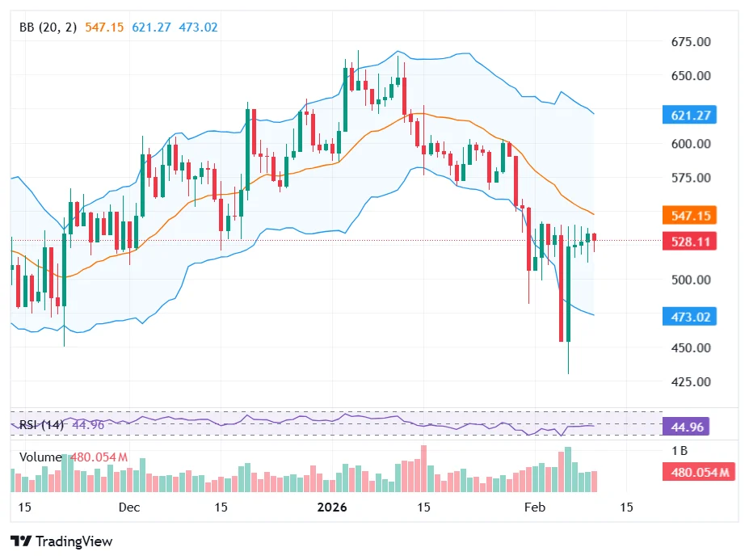Viewport: 749px width, 560px height.
Task: Select the Volume indicator label
Action: pyautogui.click(x=40, y=457)
